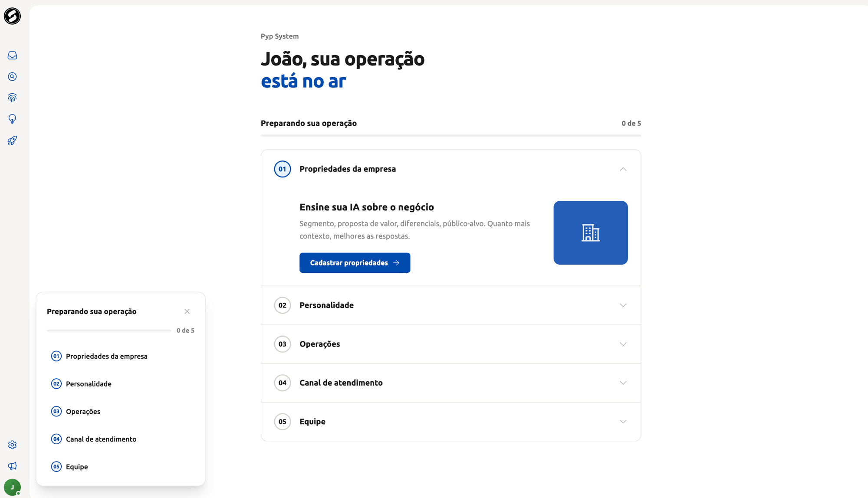
Task: Open the lightbulb insights icon in sidebar
Action: pos(12,119)
